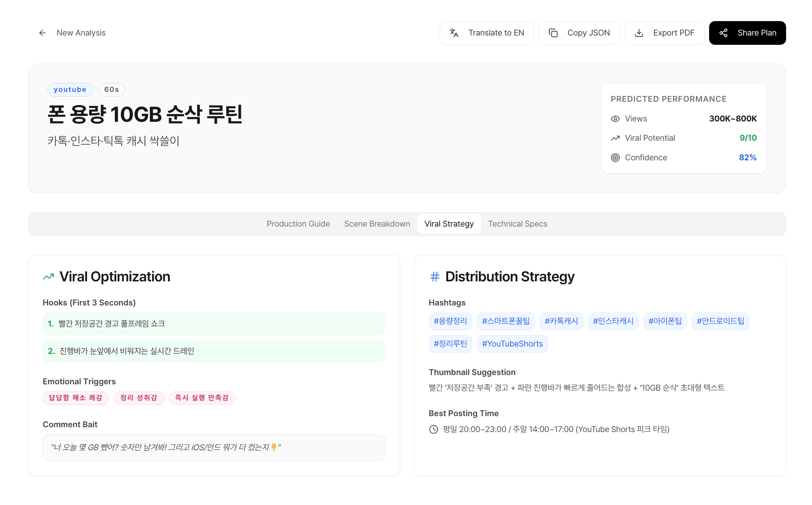Click the share icon in Share Plan
Viewport: 812px width, 505px height.
[724, 33]
